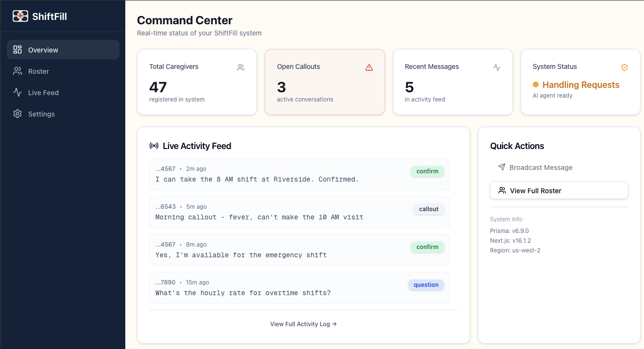Click the broadcast signal icon beside Live Activity Feed
Image resolution: width=644 pixels, height=349 pixels.
pyautogui.click(x=154, y=146)
